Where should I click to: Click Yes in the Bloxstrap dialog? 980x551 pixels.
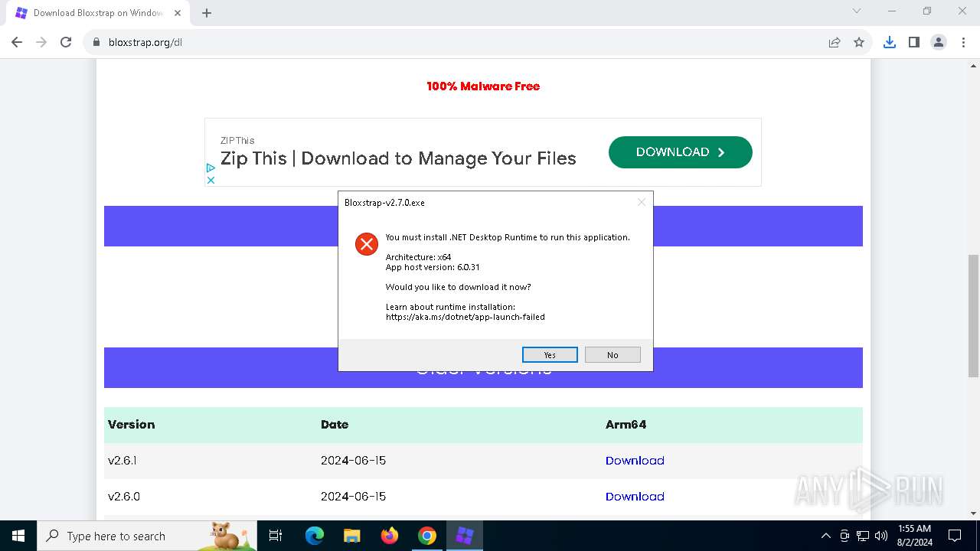click(550, 355)
